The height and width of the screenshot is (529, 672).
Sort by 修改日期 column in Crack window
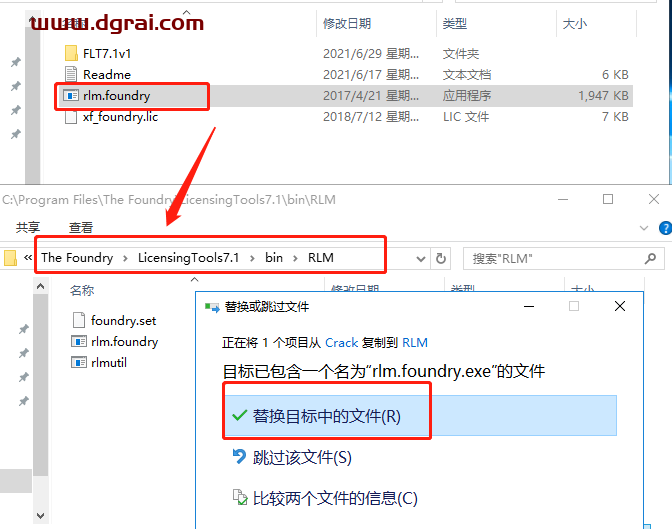[347, 24]
